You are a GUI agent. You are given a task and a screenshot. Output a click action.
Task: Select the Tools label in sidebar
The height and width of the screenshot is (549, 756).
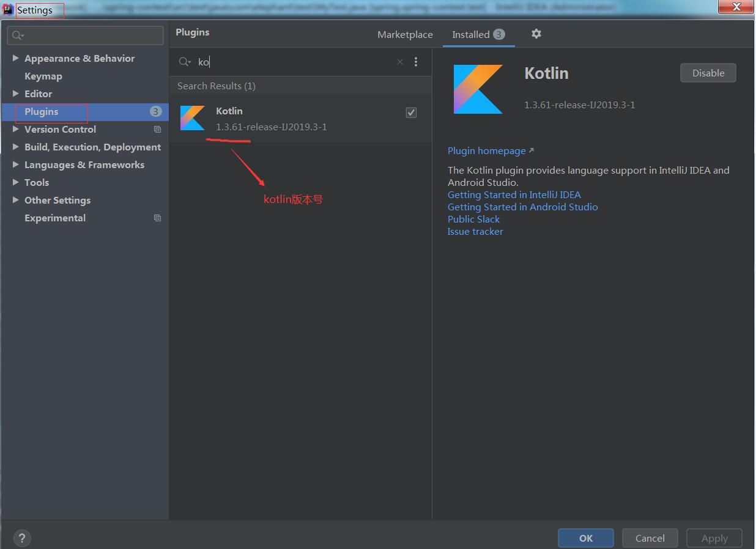(37, 183)
